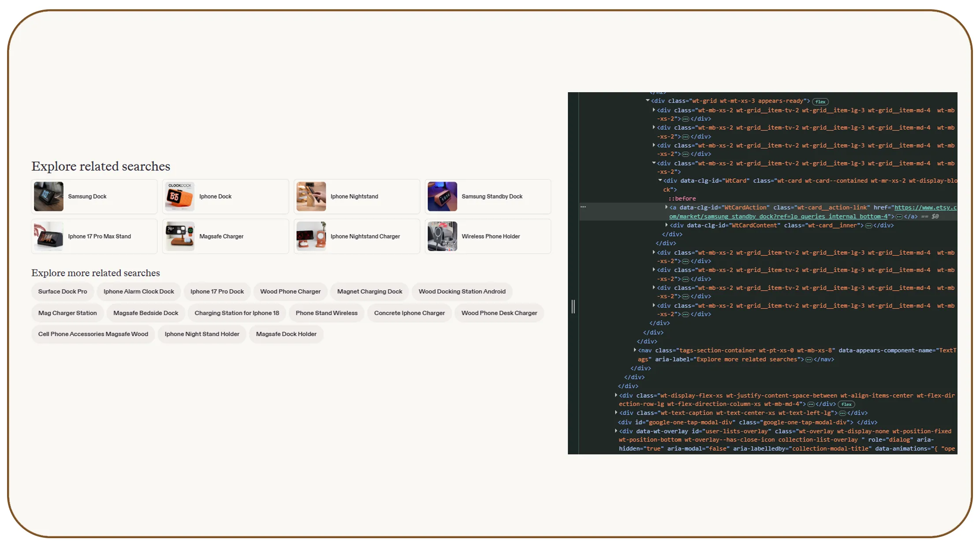Click the "Explore more related searches" heading
The image size is (980, 547).
pos(96,273)
